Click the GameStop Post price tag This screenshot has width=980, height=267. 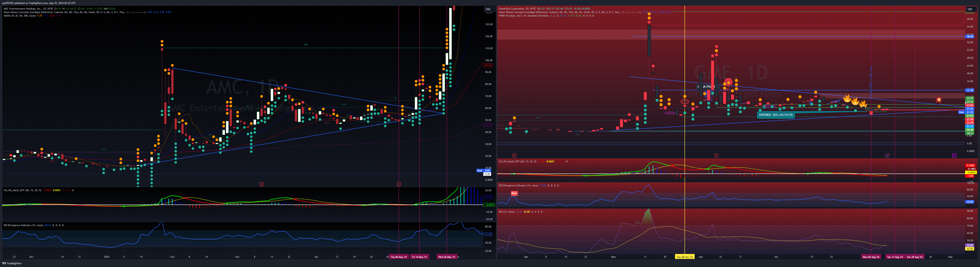(x=961, y=113)
